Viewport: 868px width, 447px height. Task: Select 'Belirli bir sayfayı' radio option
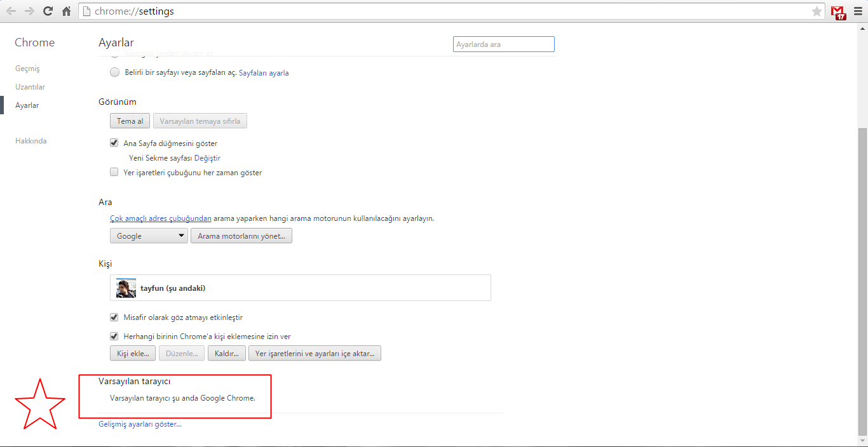pos(114,72)
